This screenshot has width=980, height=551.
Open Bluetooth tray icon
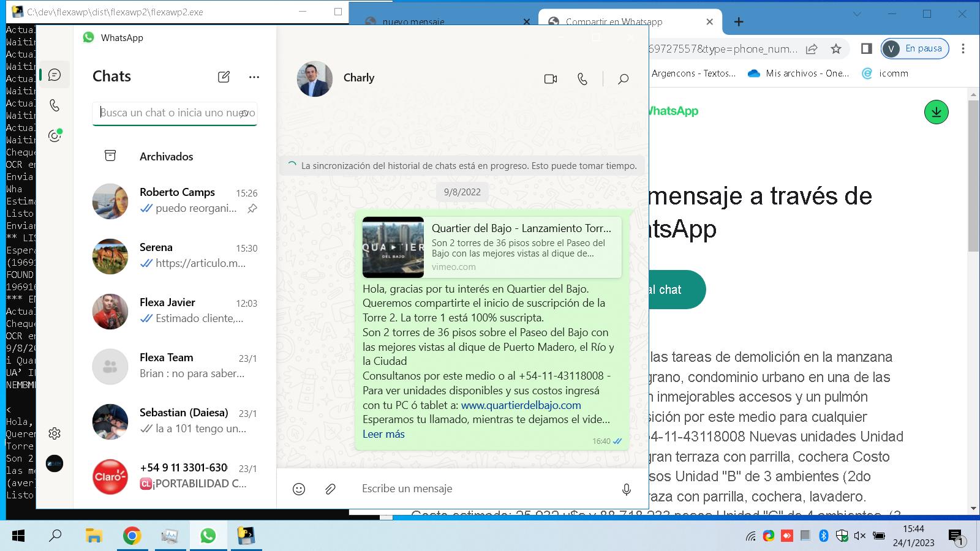(824, 536)
